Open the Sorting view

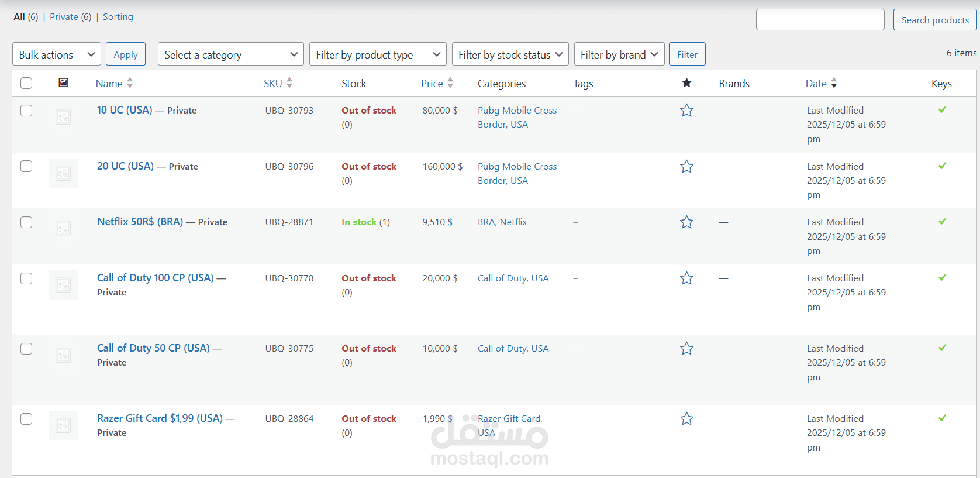118,17
